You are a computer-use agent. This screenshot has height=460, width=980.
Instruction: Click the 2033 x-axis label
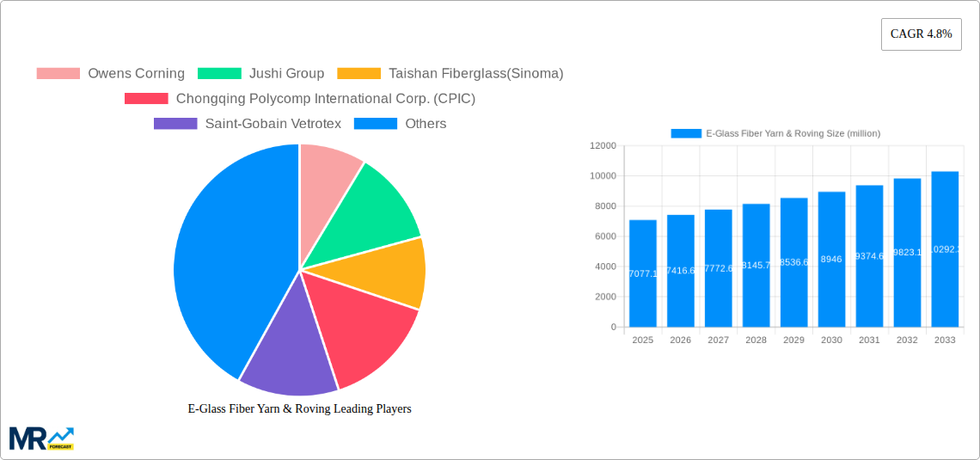pos(945,340)
